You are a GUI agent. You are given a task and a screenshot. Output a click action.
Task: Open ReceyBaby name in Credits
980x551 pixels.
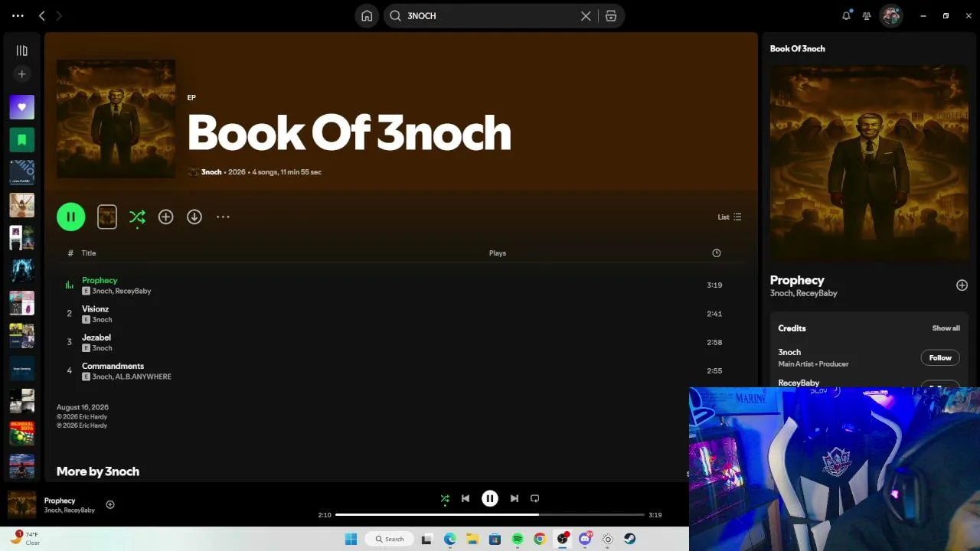click(799, 383)
